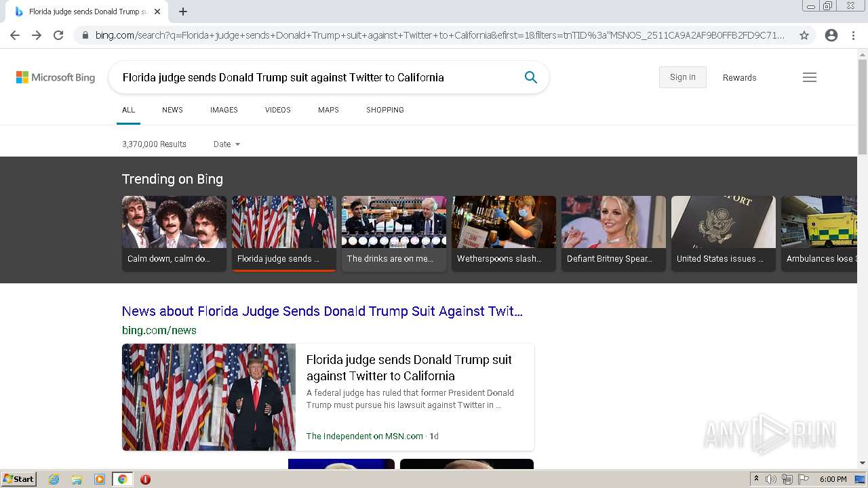The width and height of the screenshot is (868, 488).
Task: Open 'News about Florida Judge Sends' heading link
Action: [322, 311]
